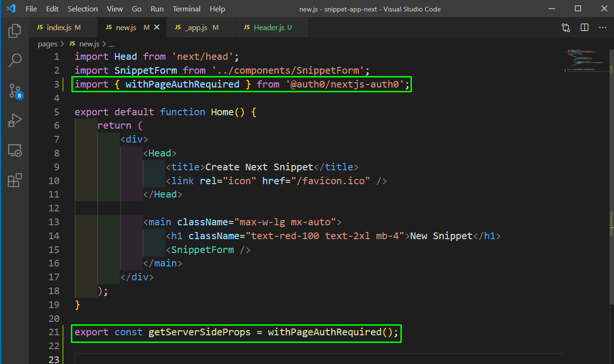Image resolution: width=614 pixels, height=364 pixels.
Task: Open the Explorer view in activity bar
Action: point(15,31)
